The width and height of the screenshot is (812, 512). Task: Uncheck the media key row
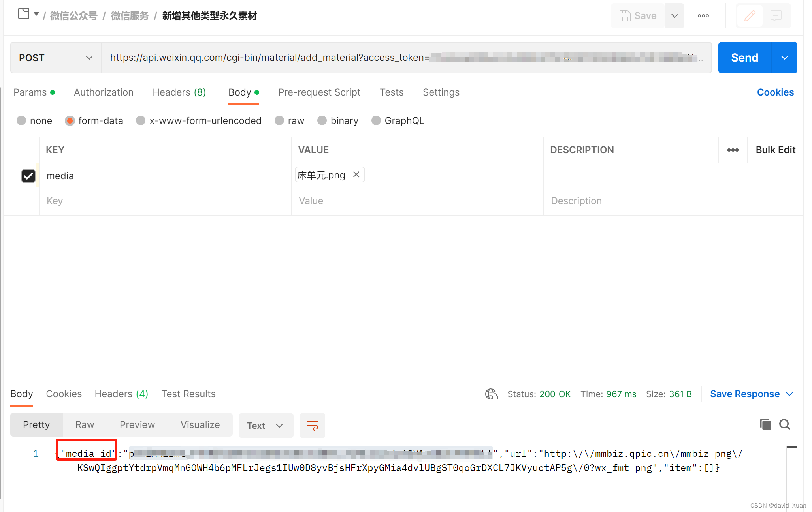[28, 176]
